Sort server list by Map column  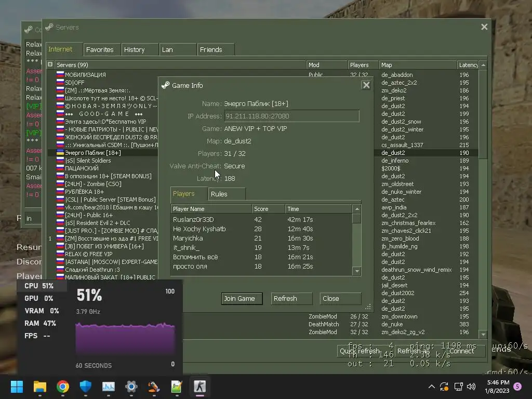pos(418,65)
